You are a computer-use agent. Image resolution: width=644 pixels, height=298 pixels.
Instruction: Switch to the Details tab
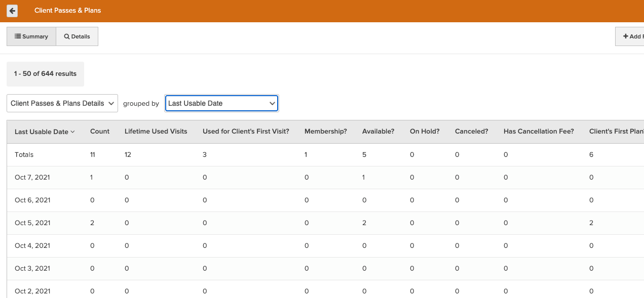(77, 36)
